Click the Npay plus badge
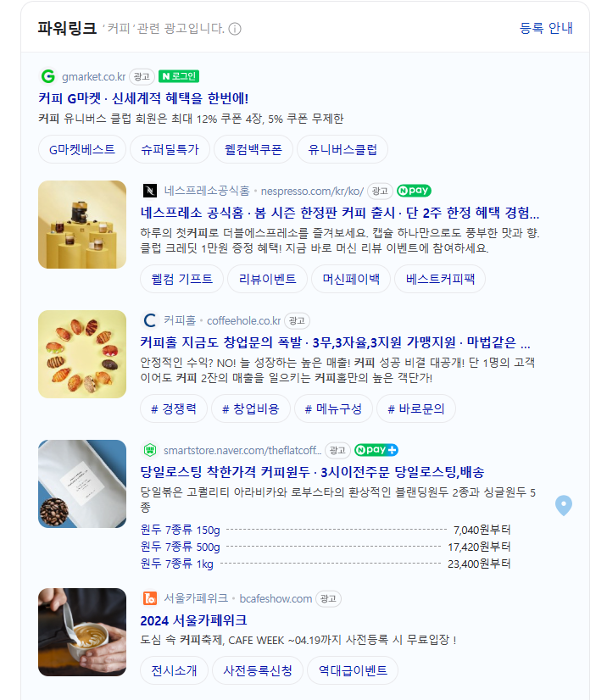This screenshot has height=700, width=607. pyautogui.click(x=376, y=450)
